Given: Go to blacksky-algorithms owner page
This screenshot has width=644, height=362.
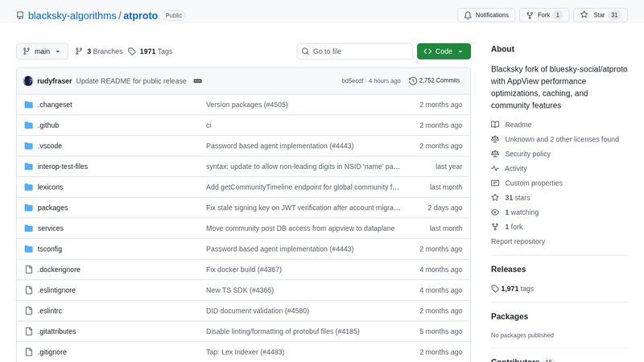Looking at the screenshot, I should pyautogui.click(x=72, y=15).
